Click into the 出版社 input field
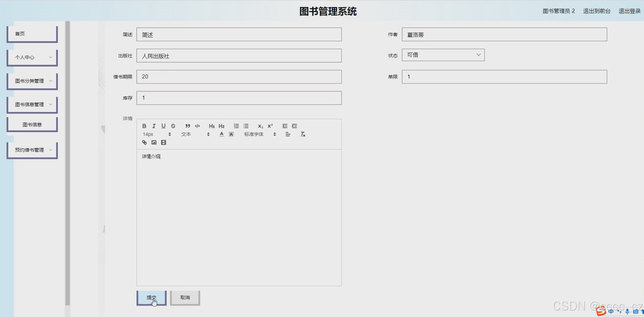The width and height of the screenshot is (644, 317). 239,56
